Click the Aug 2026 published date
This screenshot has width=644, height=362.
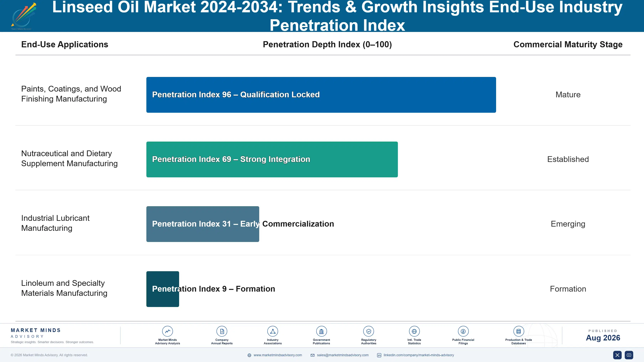603,338
